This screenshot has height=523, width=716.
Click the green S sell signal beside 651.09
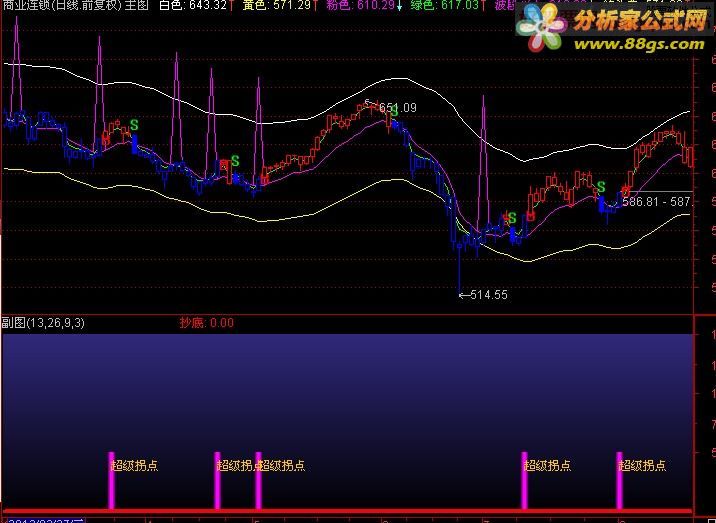[x=395, y=111]
